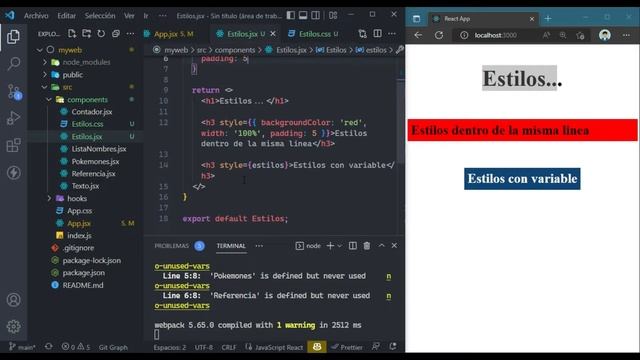Expand the hooks folder

click(49, 198)
